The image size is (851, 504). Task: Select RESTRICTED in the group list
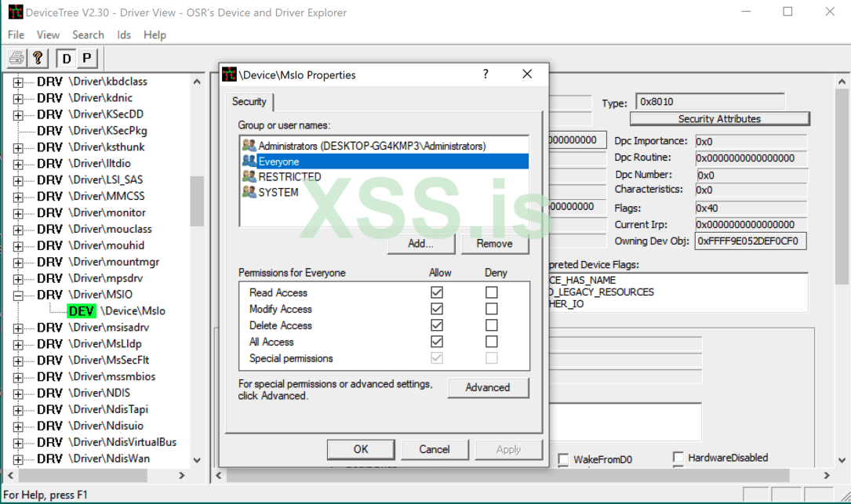(384, 176)
